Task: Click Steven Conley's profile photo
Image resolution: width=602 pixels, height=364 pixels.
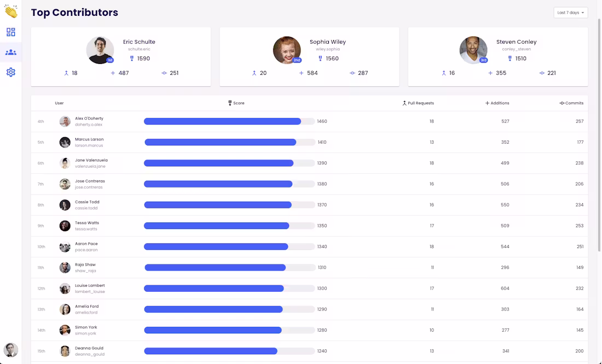Action: (x=473, y=50)
